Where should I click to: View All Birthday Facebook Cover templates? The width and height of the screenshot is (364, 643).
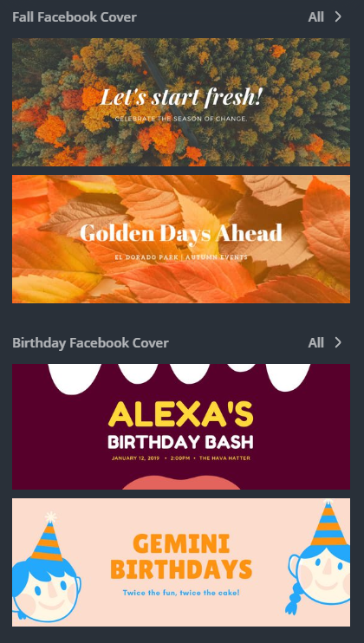click(316, 342)
